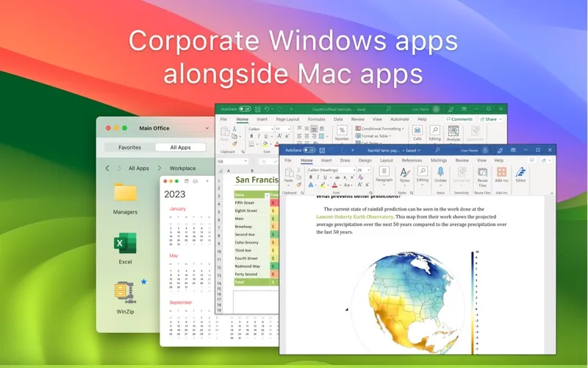588x368 pixels.
Task: Click Comments button in Excel
Action: 459,119
